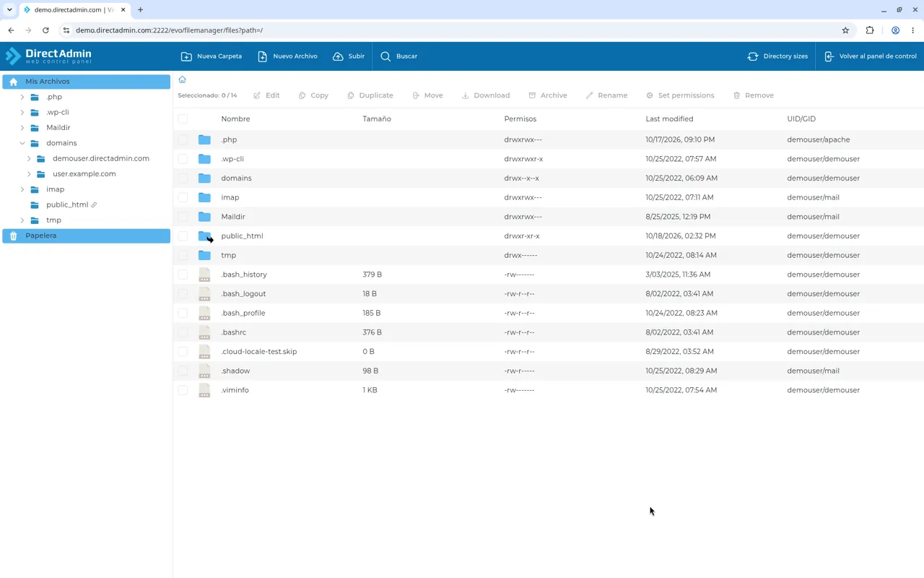Expand the imap folder in sidebar tree

coord(22,189)
